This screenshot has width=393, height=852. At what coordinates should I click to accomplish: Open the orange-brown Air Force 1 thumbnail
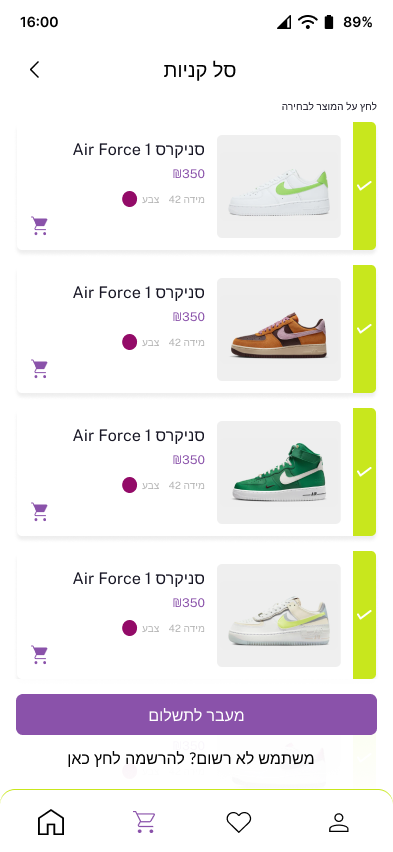(x=279, y=329)
